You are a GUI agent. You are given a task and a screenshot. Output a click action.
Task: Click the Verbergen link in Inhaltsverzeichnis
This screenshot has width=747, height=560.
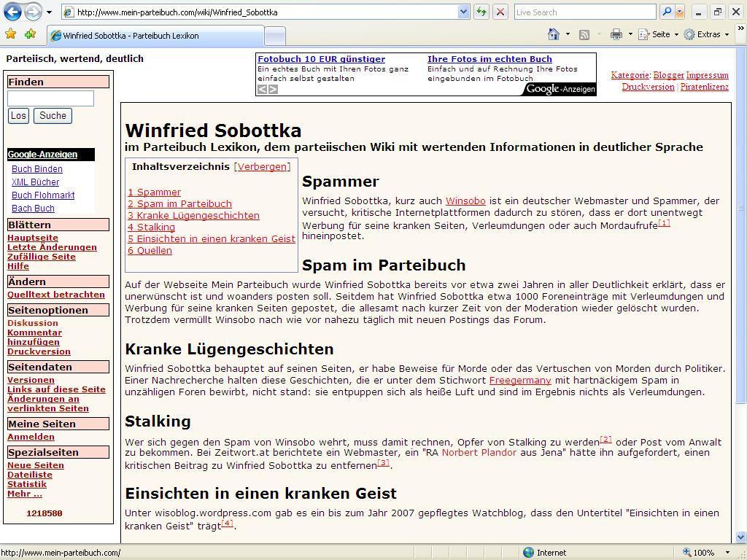263,167
